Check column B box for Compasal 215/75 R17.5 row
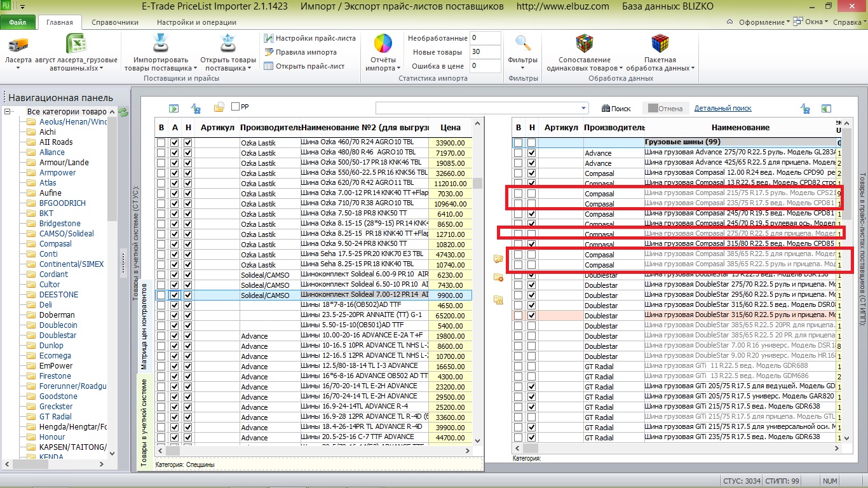Viewport: 868px width, 488px height. pyautogui.click(x=519, y=194)
